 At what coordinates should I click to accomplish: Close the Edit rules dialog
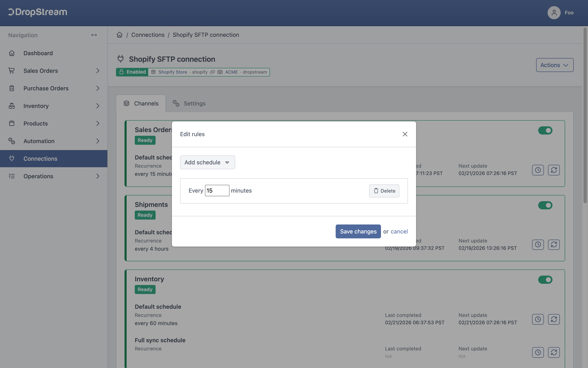(405, 134)
